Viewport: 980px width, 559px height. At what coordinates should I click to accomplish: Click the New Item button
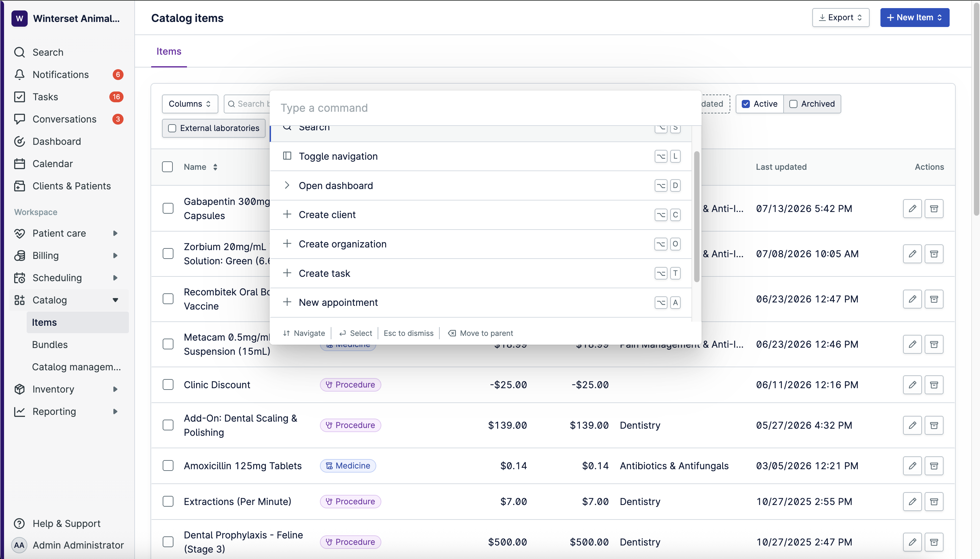[915, 18]
